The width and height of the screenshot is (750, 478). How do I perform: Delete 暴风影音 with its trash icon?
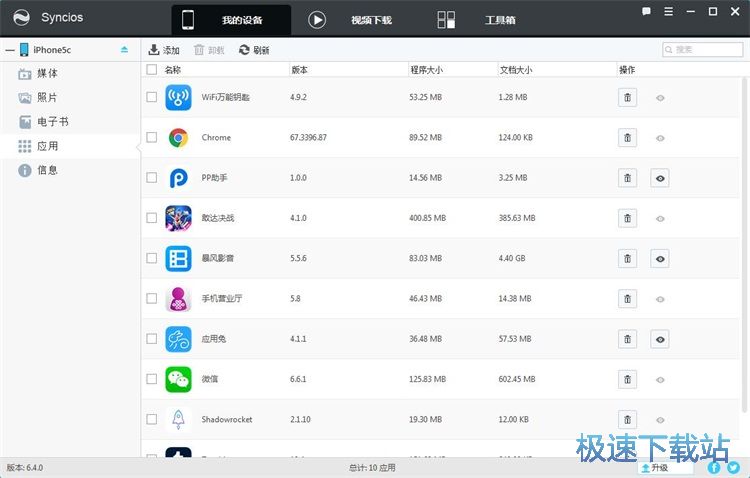tap(628, 258)
